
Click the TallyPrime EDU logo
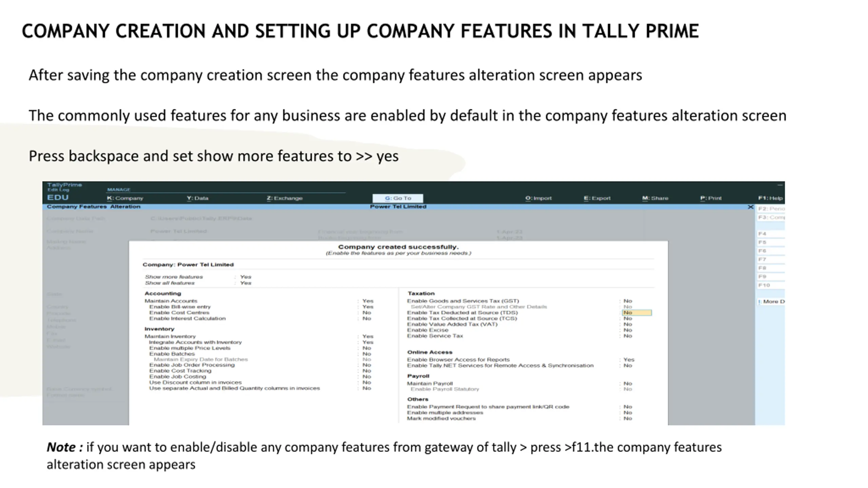(64, 191)
